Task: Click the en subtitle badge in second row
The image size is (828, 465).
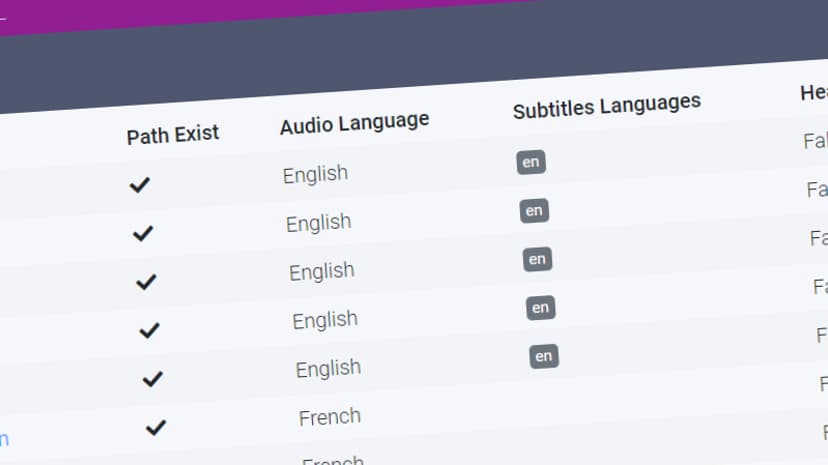Action: point(534,211)
